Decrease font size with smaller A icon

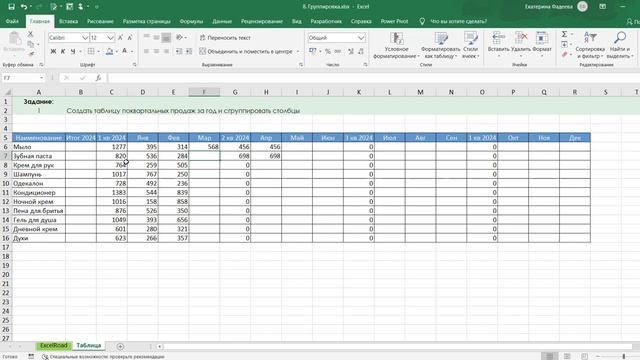click(x=130, y=38)
